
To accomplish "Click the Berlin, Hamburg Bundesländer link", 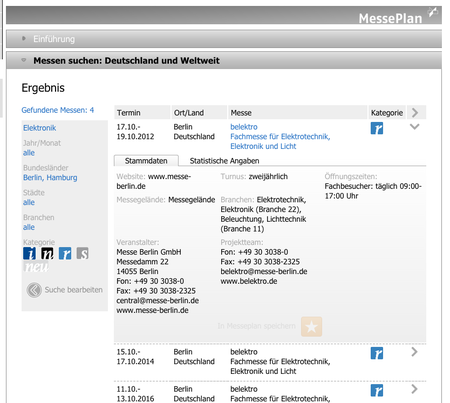I will tap(50, 177).
